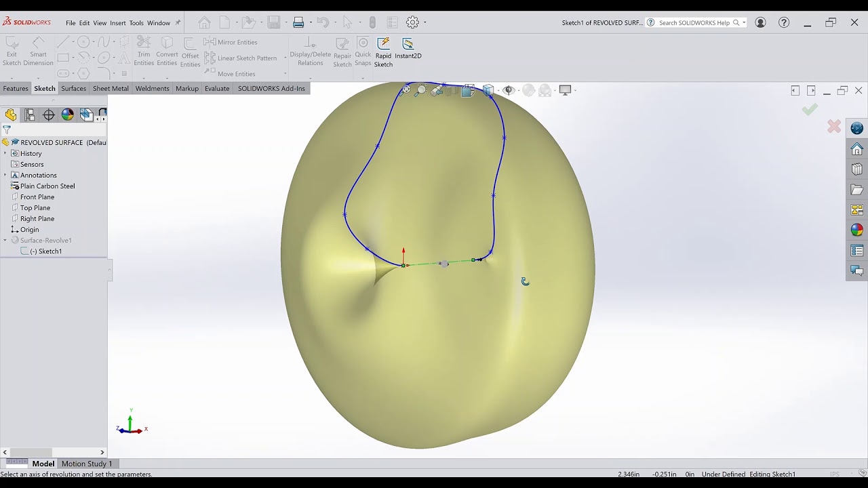Click the Search SOLIDWORKS Help field
The height and width of the screenshot is (488, 868).
pyautogui.click(x=696, y=22)
